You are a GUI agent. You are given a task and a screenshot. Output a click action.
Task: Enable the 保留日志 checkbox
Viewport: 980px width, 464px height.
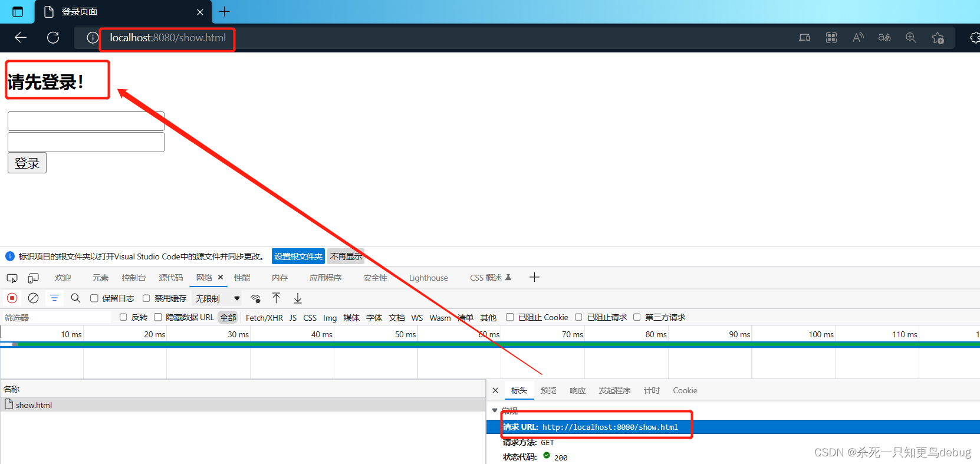(x=94, y=298)
